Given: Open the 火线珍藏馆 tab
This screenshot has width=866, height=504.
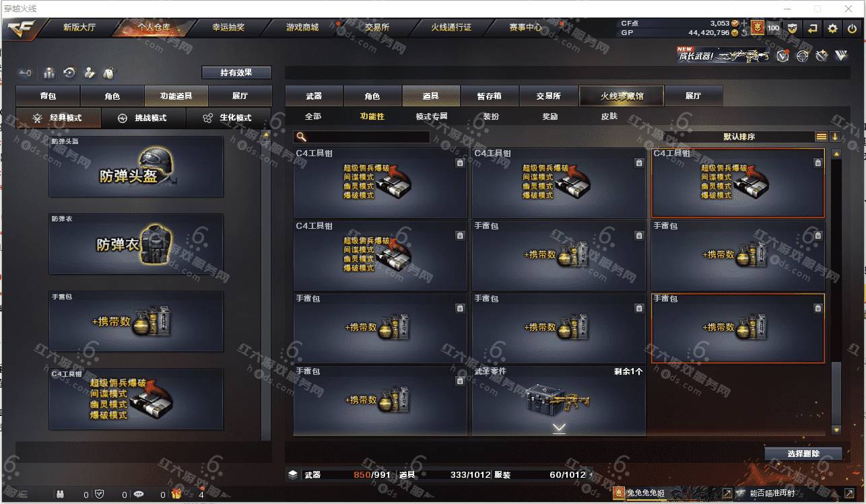Looking at the screenshot, I should pos(622,96).
